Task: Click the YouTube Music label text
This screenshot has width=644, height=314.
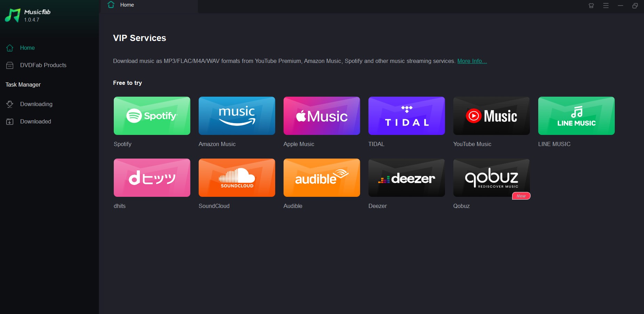Action: (x=472, y=144)
